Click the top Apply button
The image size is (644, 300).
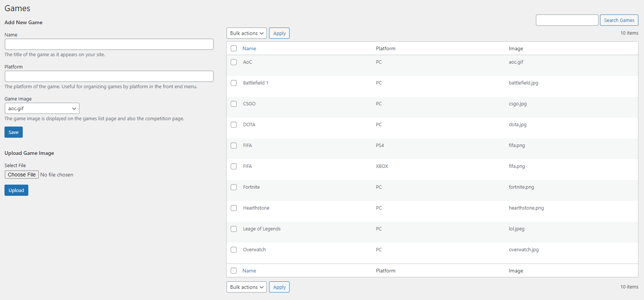click(x=279, y=33)
